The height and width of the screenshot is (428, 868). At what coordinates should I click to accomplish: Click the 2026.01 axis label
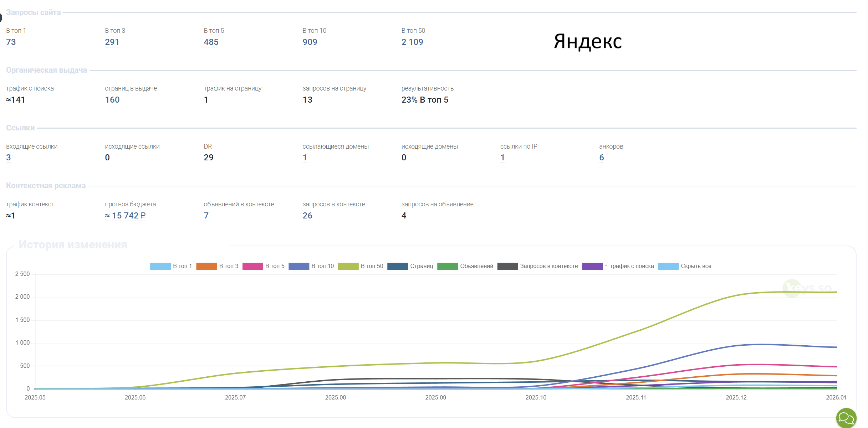point(836,397)
